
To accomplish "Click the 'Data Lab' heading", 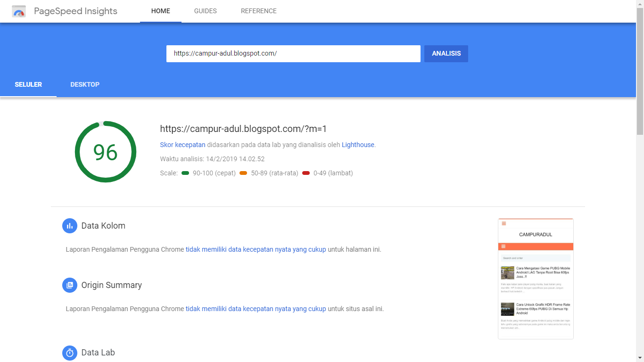I will (x=98, y=353).
